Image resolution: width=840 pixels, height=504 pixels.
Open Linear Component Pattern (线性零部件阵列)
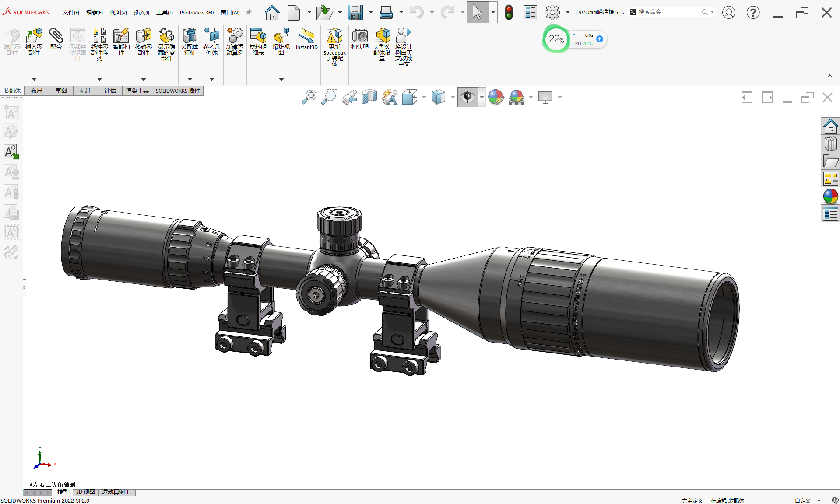pos(100,44)
